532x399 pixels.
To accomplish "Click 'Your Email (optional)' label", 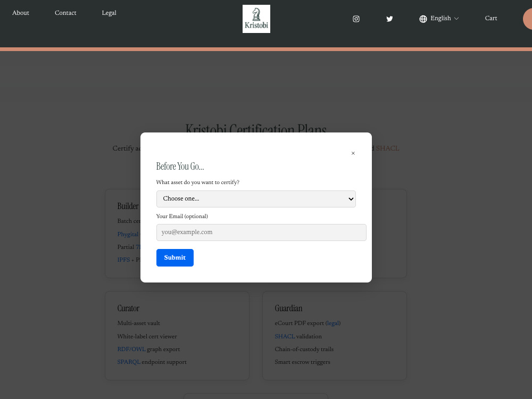I will [182, 216].
